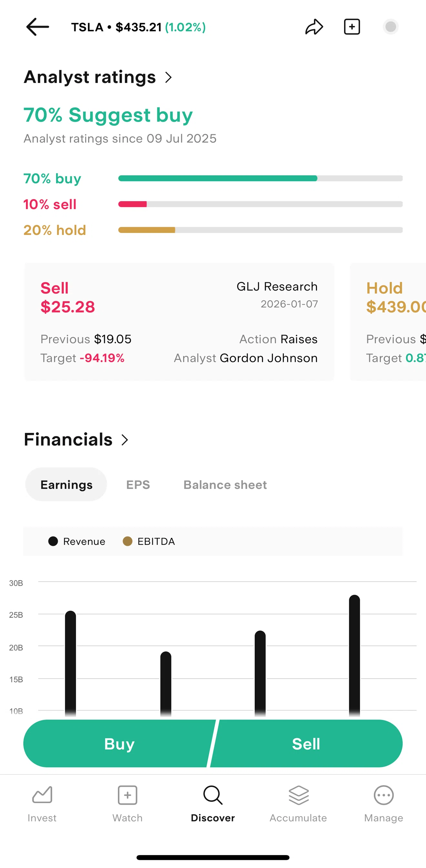Tap the back arrow icon
Screen dimensions: 426x868
pyautogui.click(x=38, y=27)
